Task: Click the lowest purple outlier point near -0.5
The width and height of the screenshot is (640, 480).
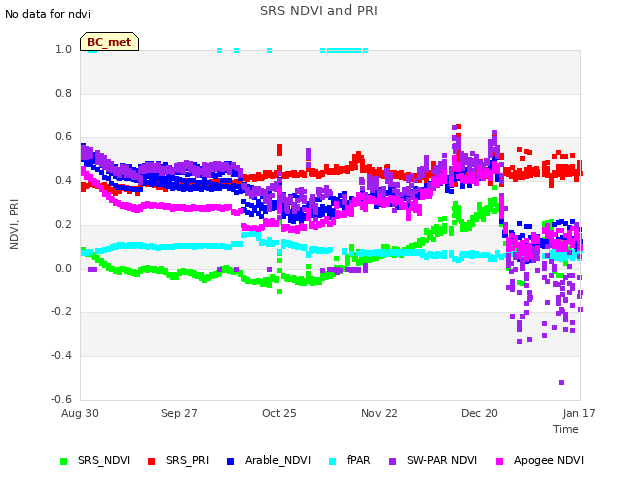Action: 561,382
